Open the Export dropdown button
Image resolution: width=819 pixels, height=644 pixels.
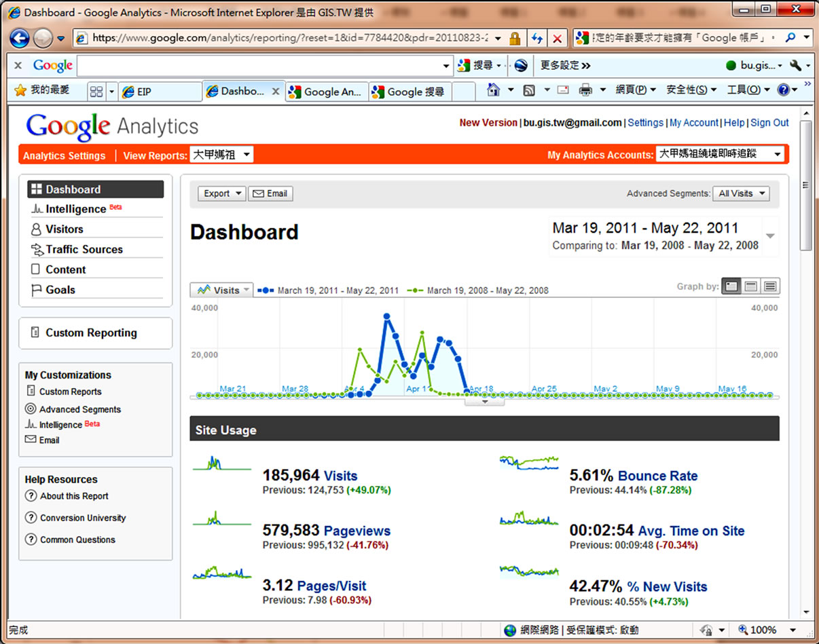pyautogui.click(x=221, y=193)
